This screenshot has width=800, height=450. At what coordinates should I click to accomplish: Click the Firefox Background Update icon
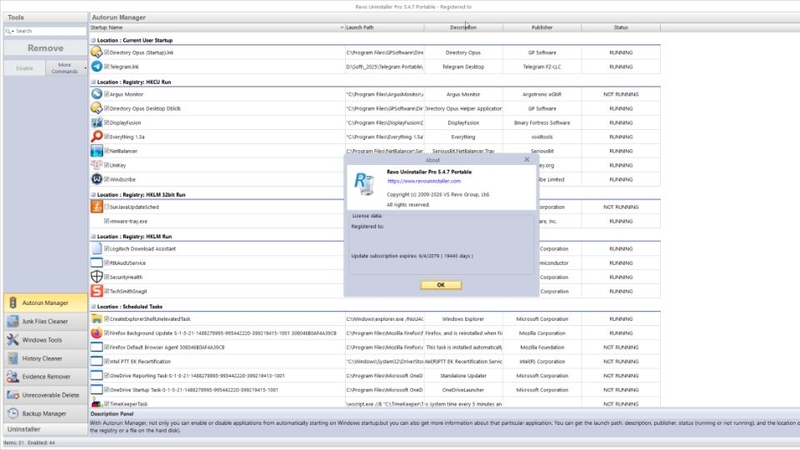tap(96, 333)
